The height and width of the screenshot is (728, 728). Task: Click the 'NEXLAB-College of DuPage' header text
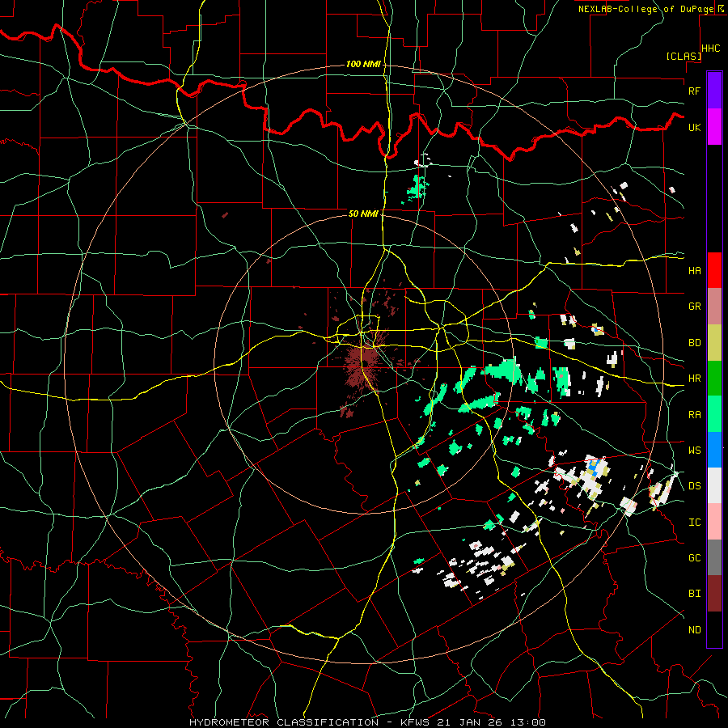point(645,9)
